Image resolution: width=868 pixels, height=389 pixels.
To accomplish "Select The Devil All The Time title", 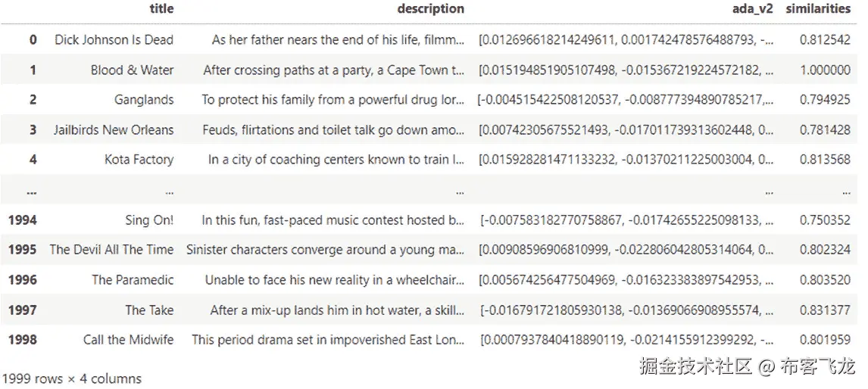I will click(x=111, y=250).
